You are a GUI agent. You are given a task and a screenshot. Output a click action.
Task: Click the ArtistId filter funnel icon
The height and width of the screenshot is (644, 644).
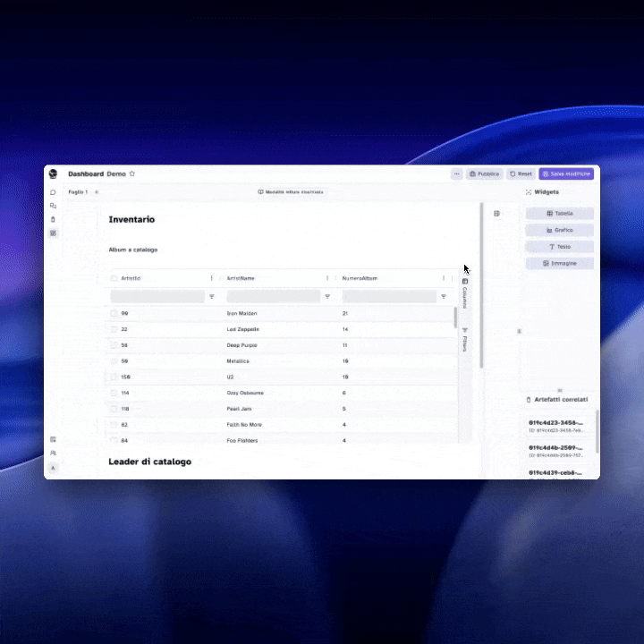pyautogui.click(x=211, y=297)
